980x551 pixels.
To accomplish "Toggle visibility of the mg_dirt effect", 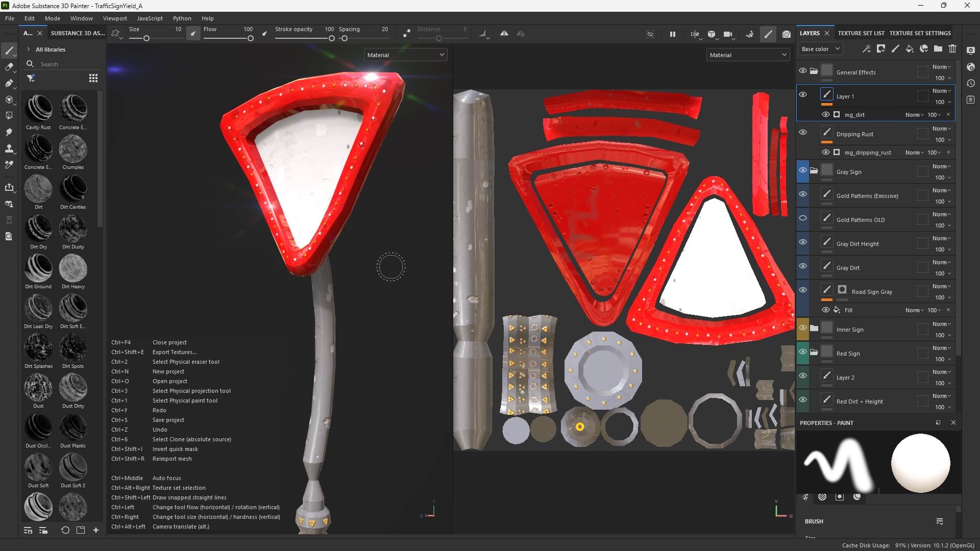I will pos(825,115).
